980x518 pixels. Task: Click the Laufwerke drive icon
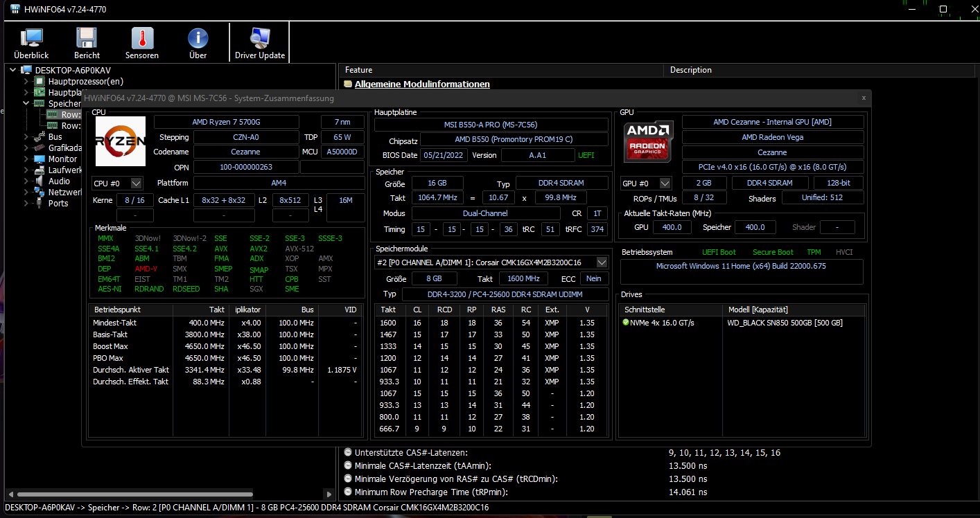40,170
